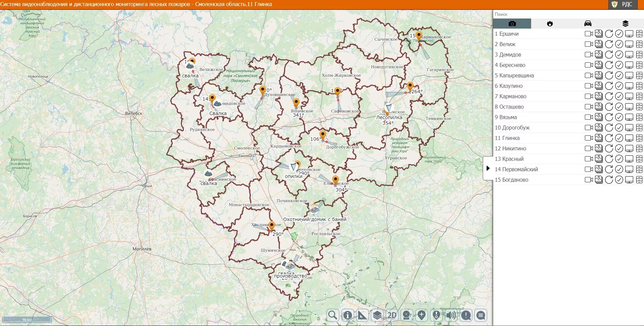Open the thermometer temperature marker tool
Screen dimensions: 644x326
coord(436,316)
